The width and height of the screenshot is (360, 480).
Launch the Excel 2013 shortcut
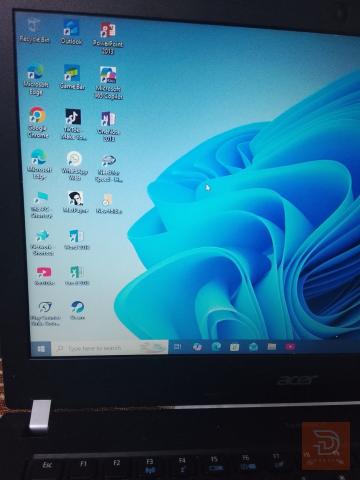[x=77, y=275]
